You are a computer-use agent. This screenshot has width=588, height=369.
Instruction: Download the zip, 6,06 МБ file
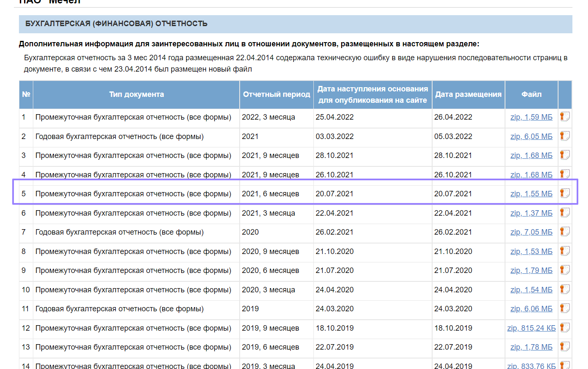(531, 309)
